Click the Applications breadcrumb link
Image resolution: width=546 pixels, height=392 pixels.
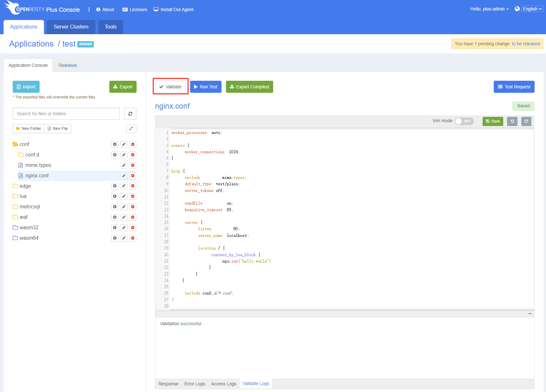click(31, 44)
